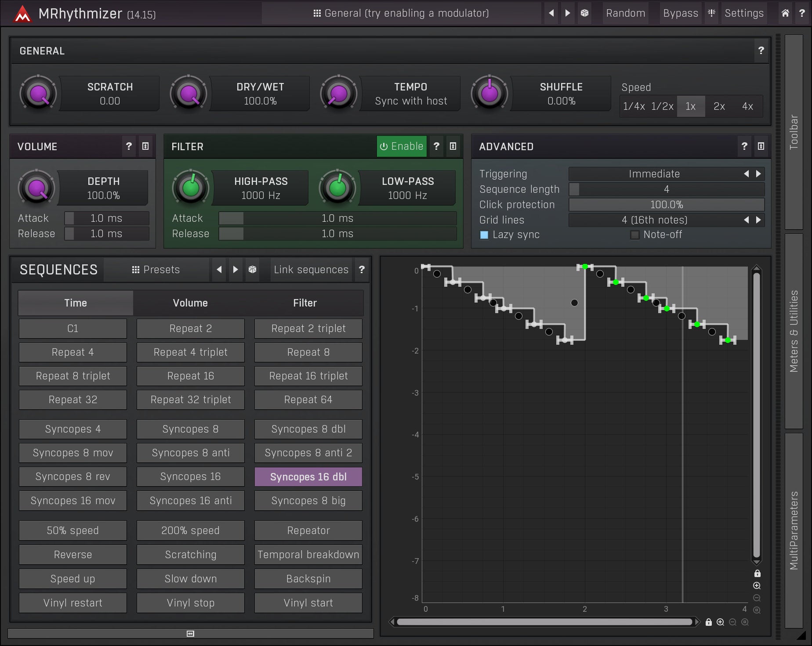
Task: Toggle the Filter Enable button
Action: [402, 146]
